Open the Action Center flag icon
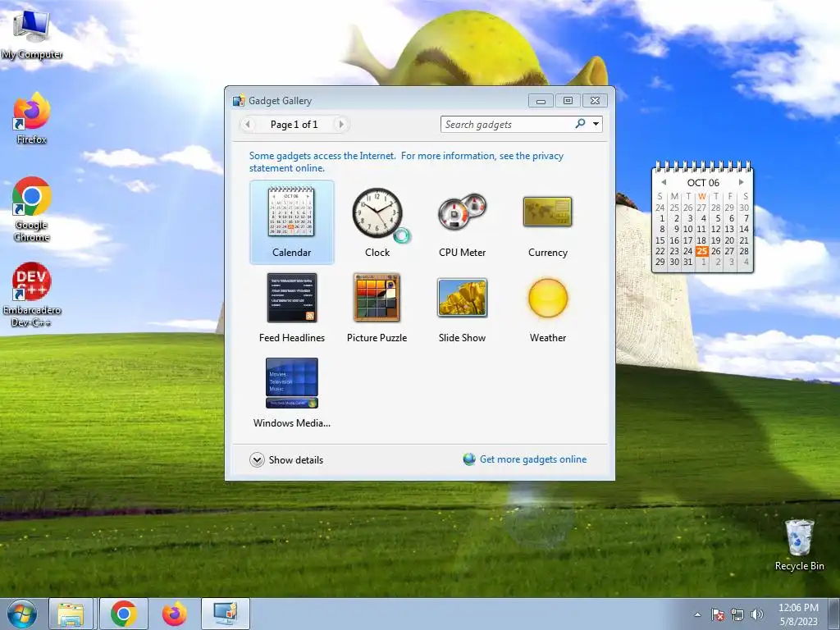 click(x=718, y=614)
